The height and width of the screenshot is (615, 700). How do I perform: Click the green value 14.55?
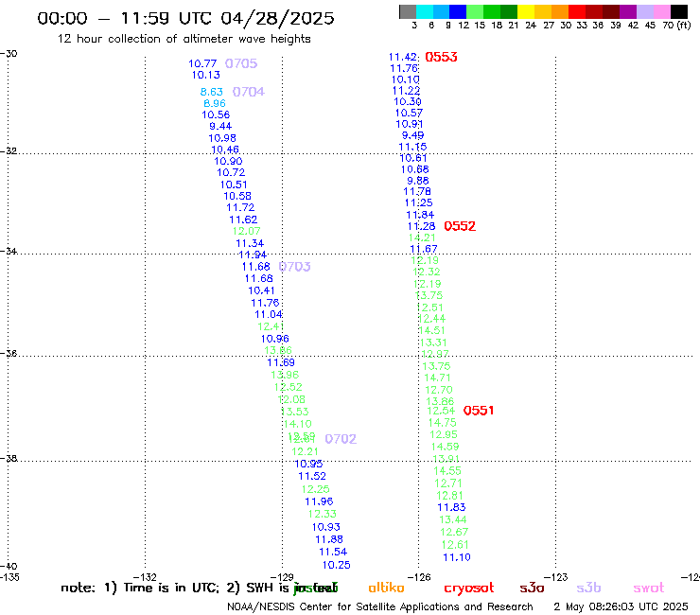447,471
